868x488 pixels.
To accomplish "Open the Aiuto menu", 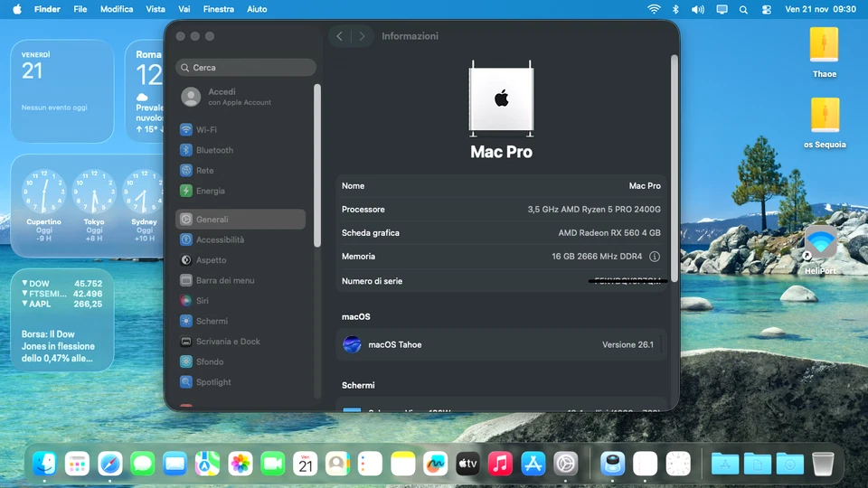I will [257, 9].
